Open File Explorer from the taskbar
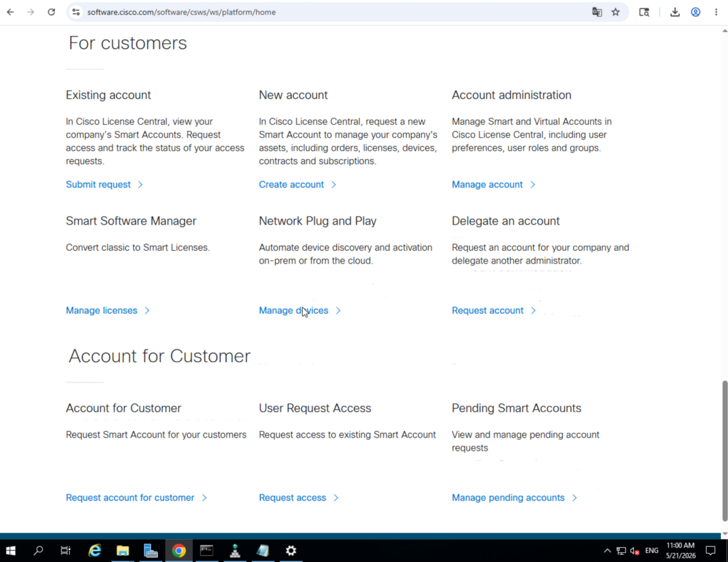The height and width of the screenshot is (562, 728). [x=123, y=550]
